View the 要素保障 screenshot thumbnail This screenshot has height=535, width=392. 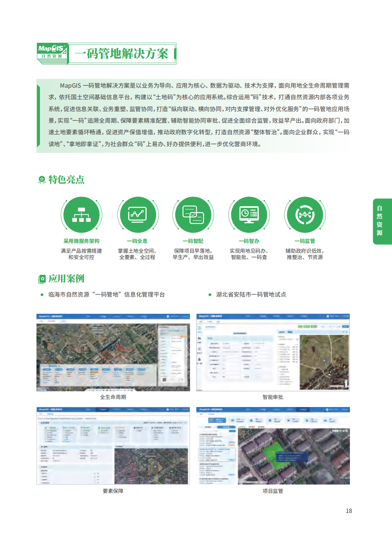tap(113, 446)
